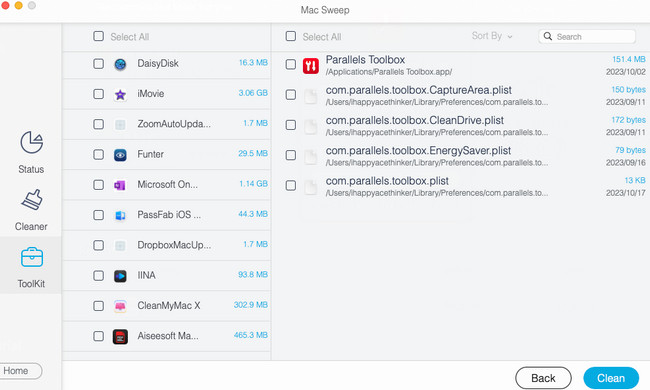Tick the Microsoft On... checkbox
Screen dimensions: 650x390
(x=99, y=184)
